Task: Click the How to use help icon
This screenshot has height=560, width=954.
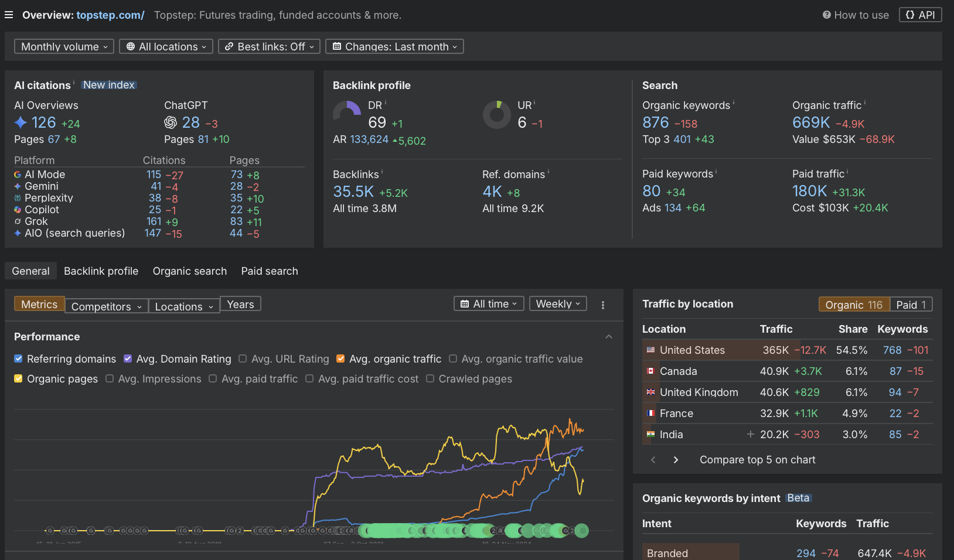Action: 826,15
